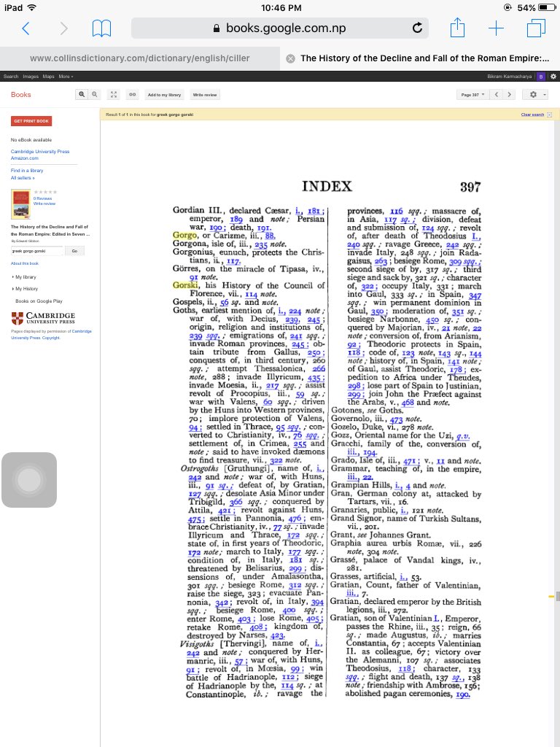Viewport: 560px width, 747px height.
Task: Tap the purple B account avatar
Action: pyautogui.click(x=541, y=76)
